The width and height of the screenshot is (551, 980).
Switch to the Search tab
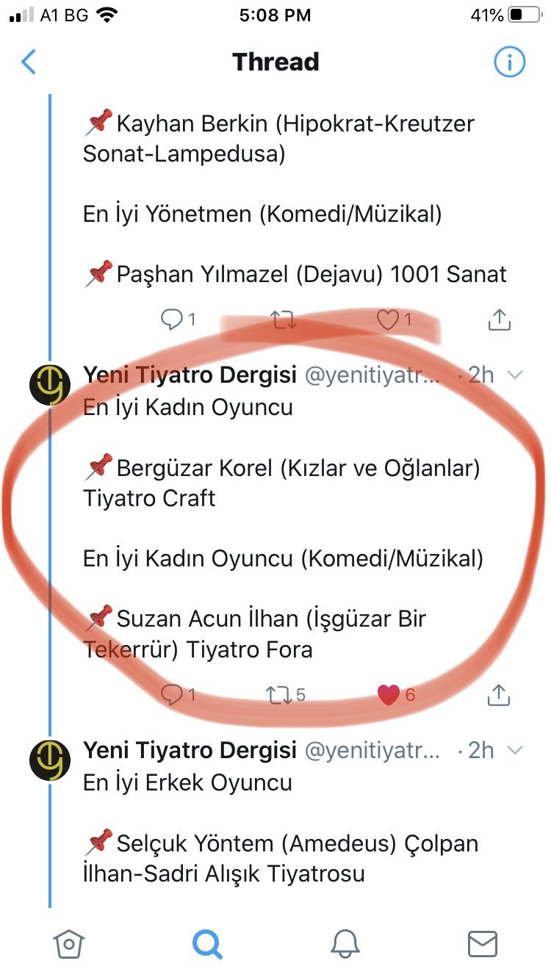click(x=206, y=943)
